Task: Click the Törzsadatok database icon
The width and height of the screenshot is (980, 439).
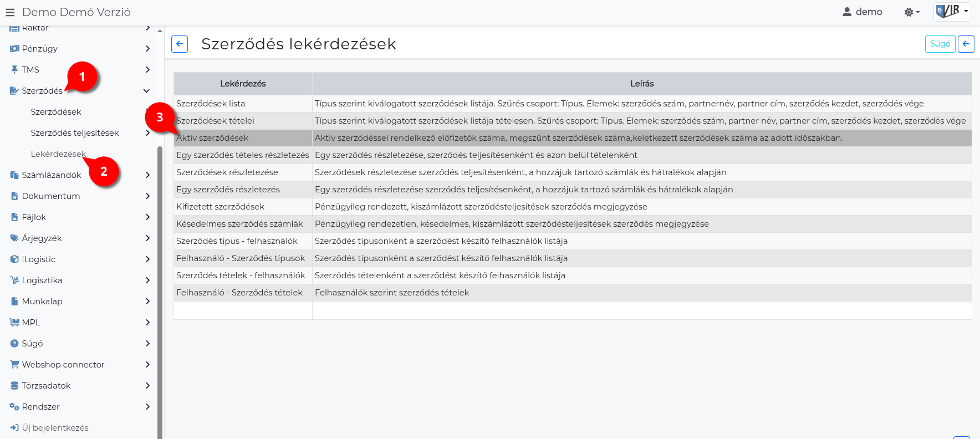Action: click(x=14, y=386)
